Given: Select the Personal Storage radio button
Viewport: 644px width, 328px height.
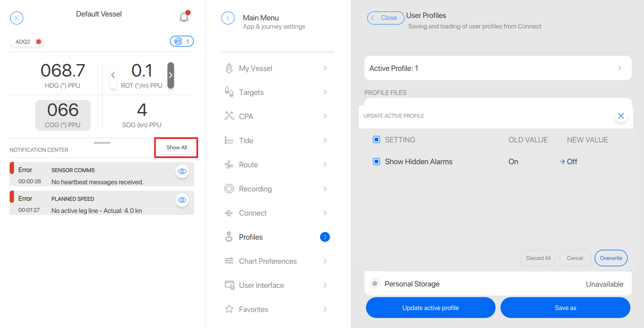Looking at the screenshot, I should pos(375,284).
